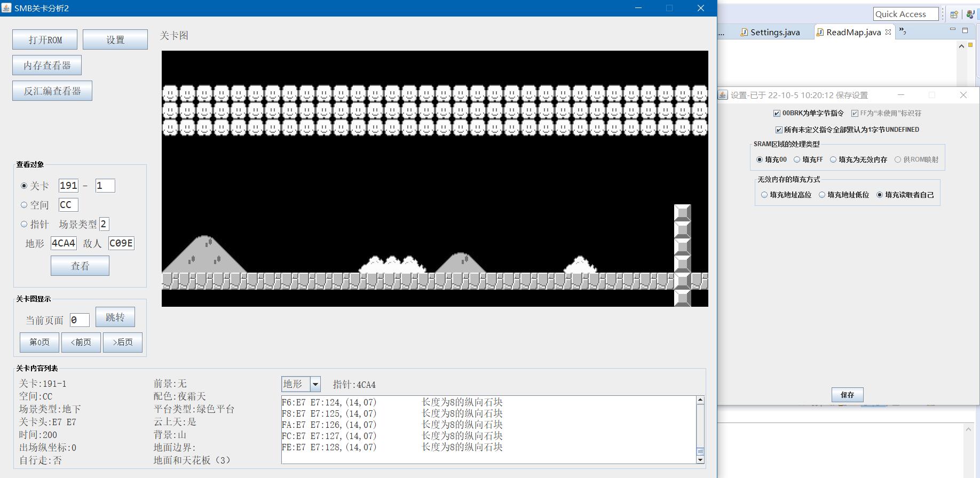Click the level map preview image

435,179
